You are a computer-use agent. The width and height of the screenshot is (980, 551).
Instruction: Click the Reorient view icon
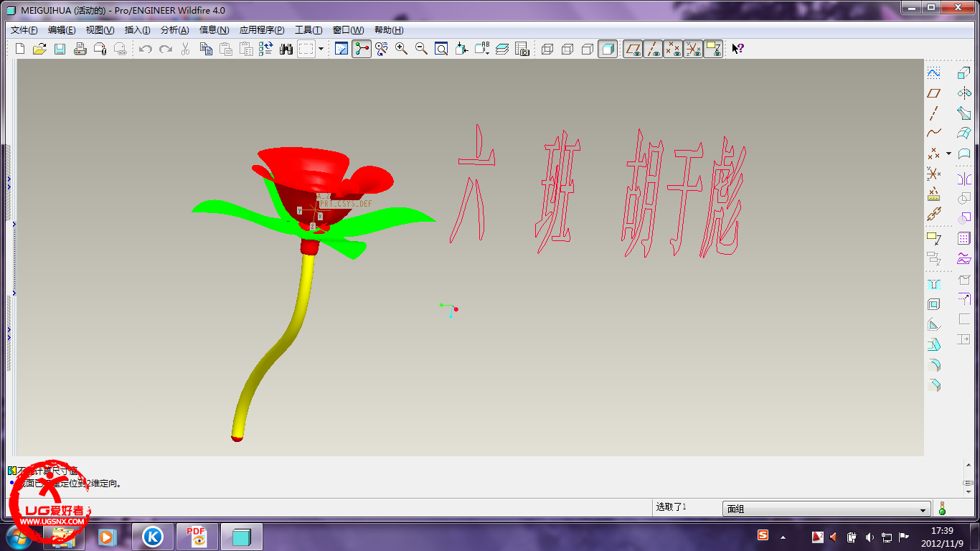click(x=462, y=49)
